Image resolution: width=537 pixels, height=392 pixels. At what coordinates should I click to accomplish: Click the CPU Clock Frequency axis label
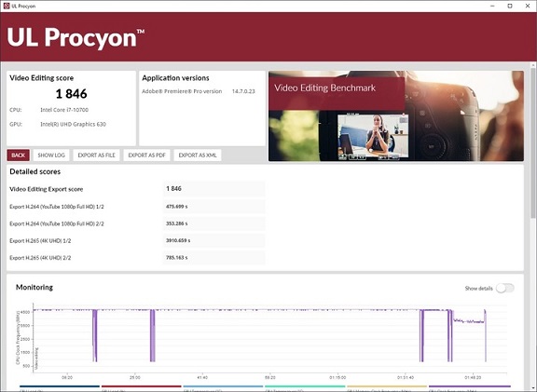18,338
